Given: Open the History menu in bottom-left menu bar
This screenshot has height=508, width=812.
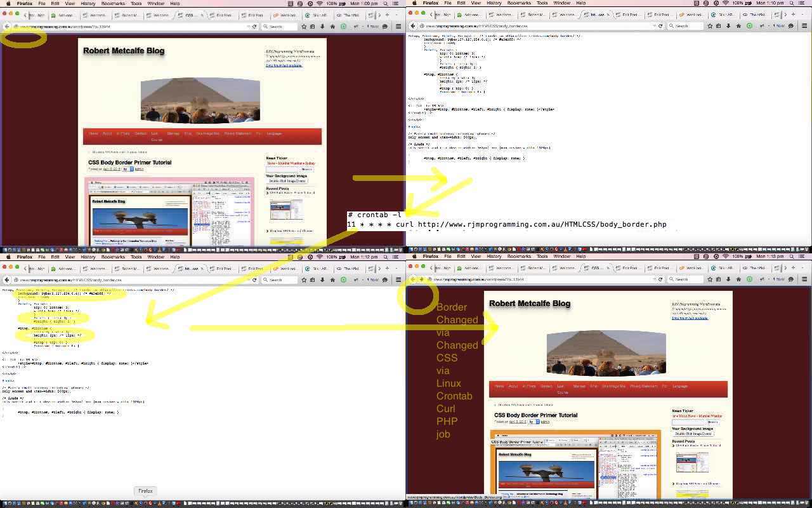Looking at the screenshot, I should (x=88, y=257).
